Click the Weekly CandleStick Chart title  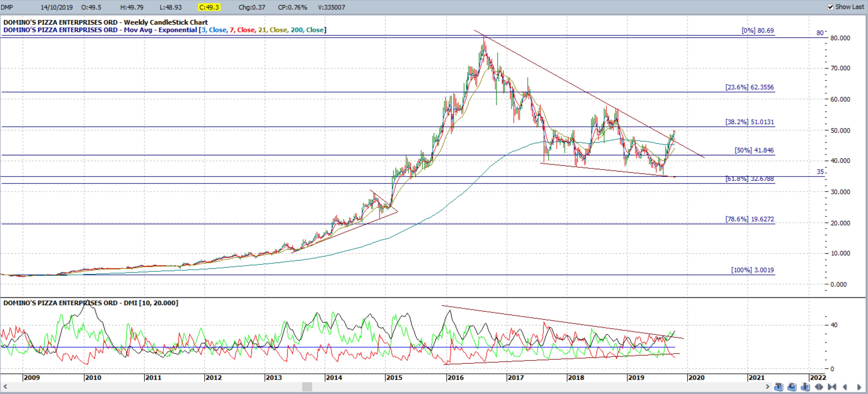click(x=166, y=23)
